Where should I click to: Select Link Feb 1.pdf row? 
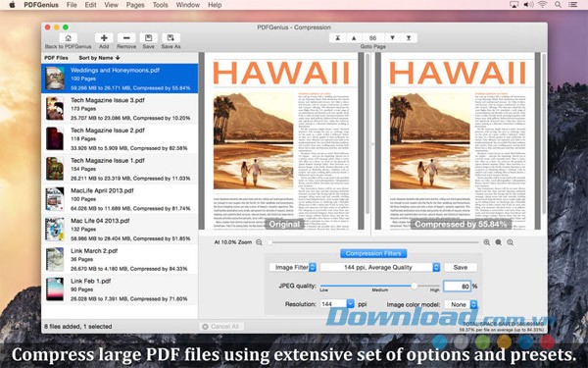120,289
